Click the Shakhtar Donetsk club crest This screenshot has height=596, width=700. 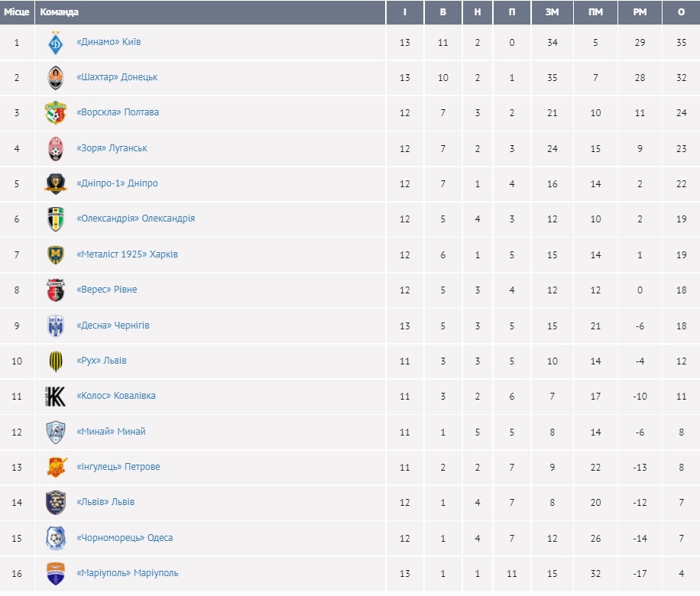click(56, 78)
